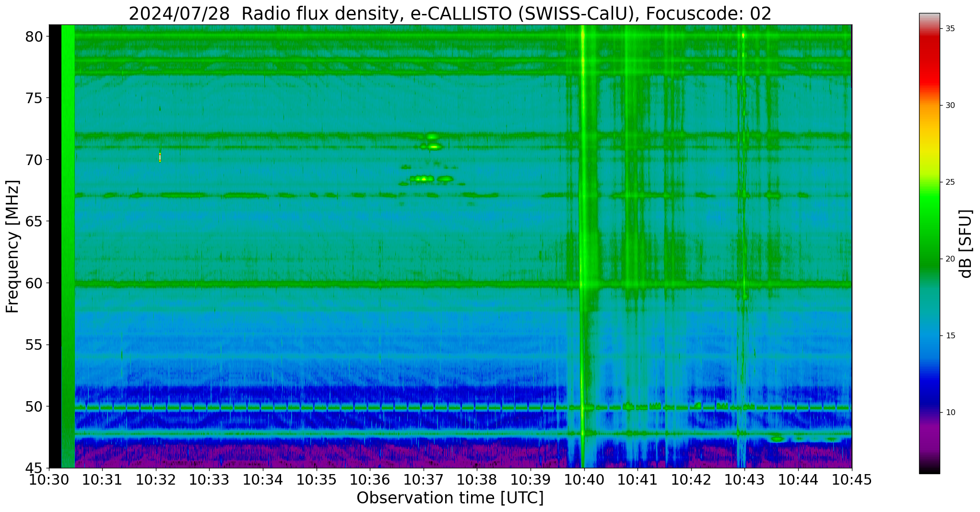The height and width of the screenshot is (512, 980).
Task: Click the 10:40 time tick label
Action: click(584, 480)
